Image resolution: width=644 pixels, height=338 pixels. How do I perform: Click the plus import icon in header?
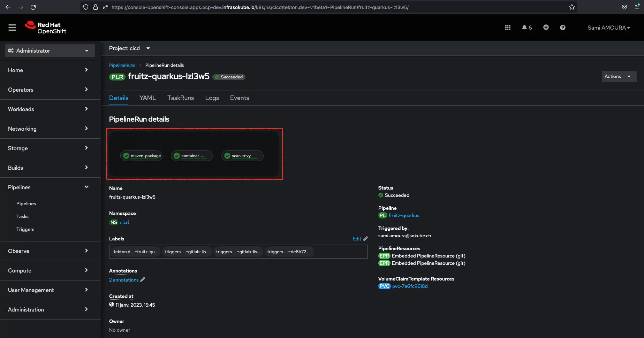click(546, 27)
